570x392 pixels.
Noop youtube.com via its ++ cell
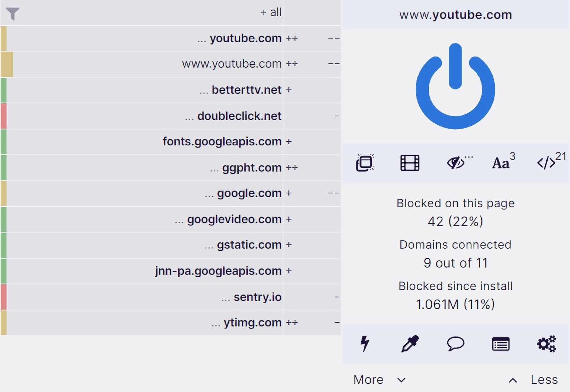pyautogui.click(x=292, y=38)
